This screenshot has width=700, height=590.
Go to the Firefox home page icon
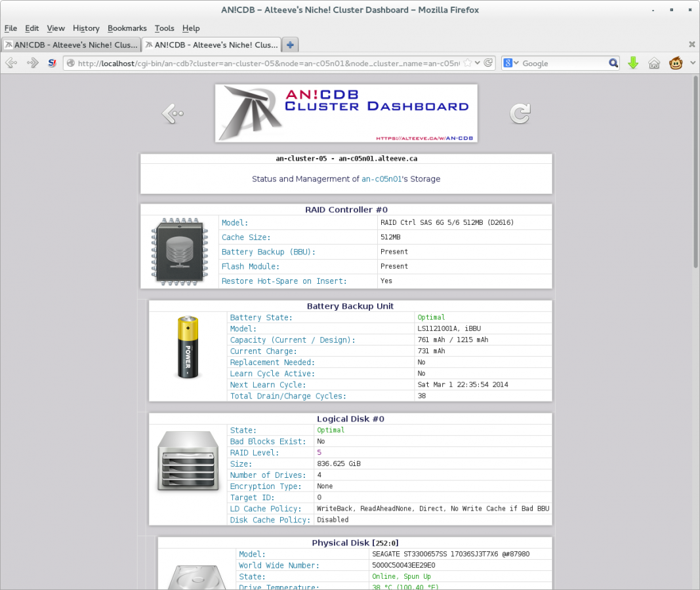coord(654,63)
